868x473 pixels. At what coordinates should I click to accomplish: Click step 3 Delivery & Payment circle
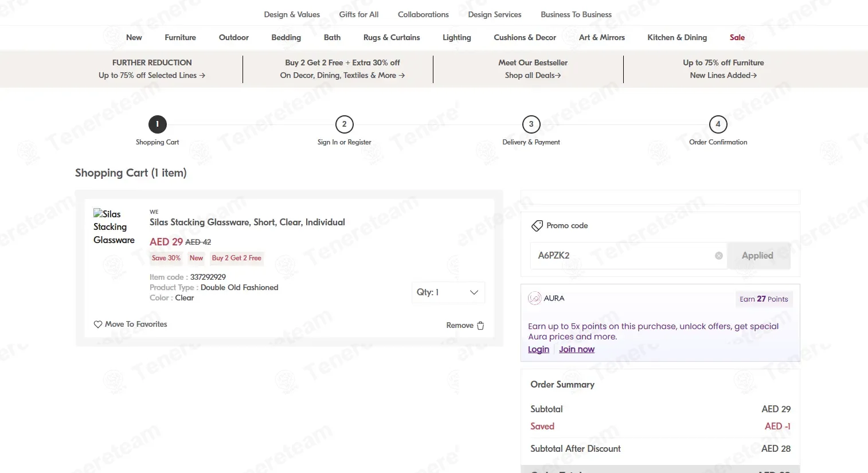pos(531,124)
